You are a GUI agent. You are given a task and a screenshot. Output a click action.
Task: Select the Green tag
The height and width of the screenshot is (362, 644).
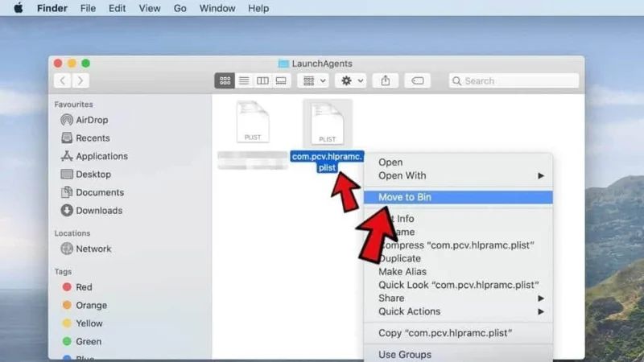(x=82, y=341)
